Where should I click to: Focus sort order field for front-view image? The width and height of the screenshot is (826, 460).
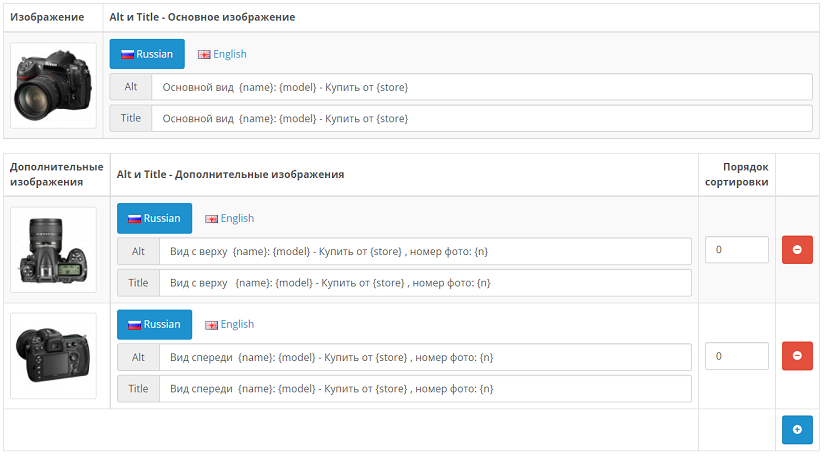736,356
